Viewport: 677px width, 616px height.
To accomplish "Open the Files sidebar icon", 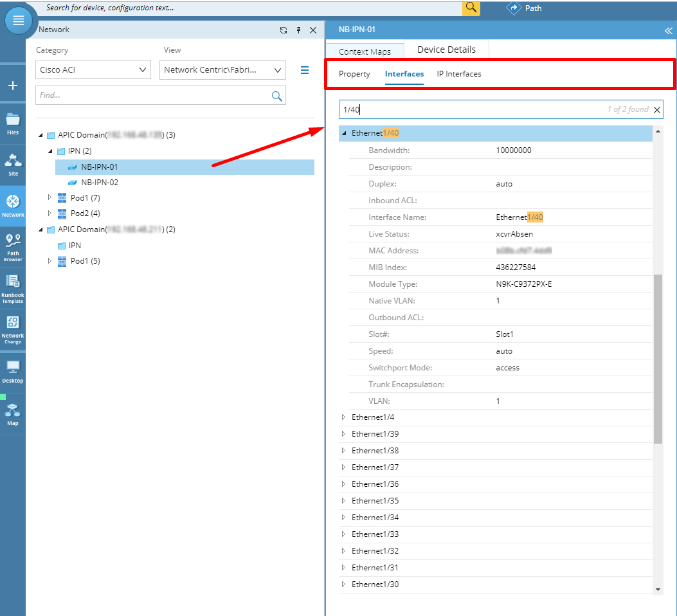I will 12,124.
